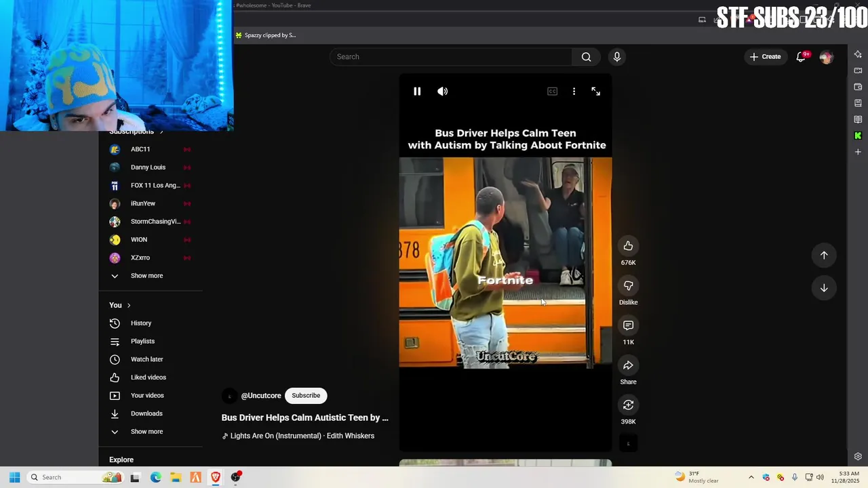The image size is (868, 488).
Task: Show hidden system tray icons
Action: point(751,477)
